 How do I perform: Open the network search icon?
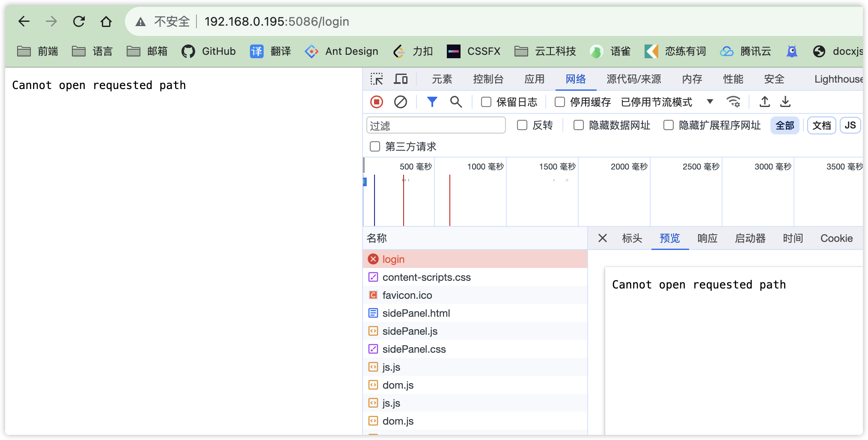[456, 102]
